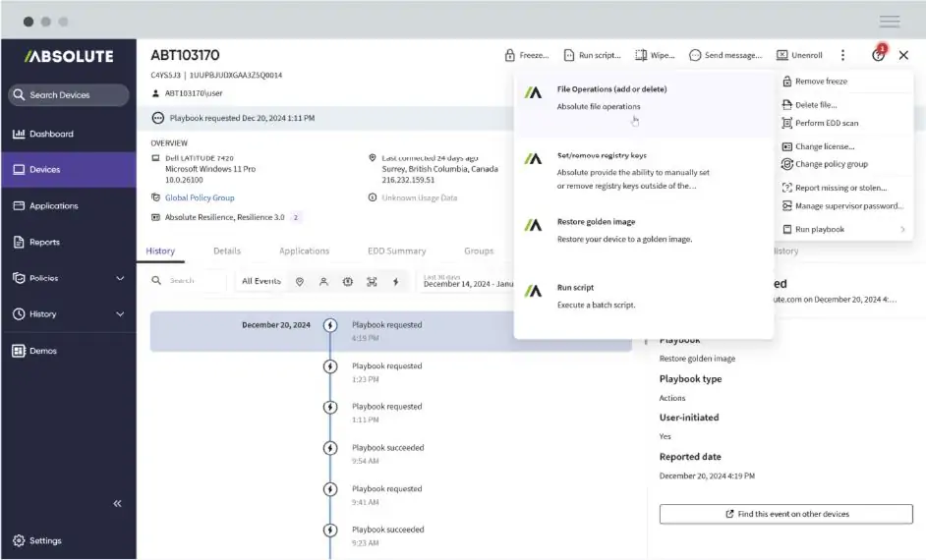Open the Global Policy Group link
926x560 pixels.
tap(200, 197)
